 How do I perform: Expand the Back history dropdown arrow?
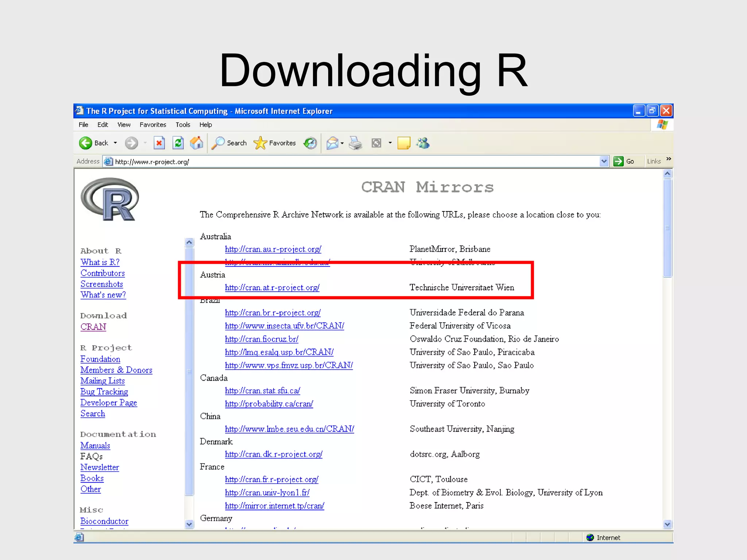click(115, 143)
